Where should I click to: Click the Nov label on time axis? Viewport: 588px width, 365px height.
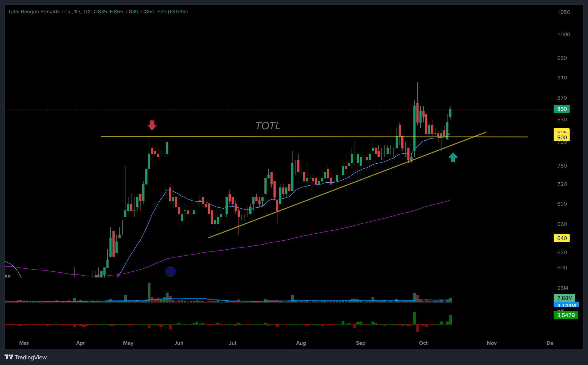pos(492,343)
